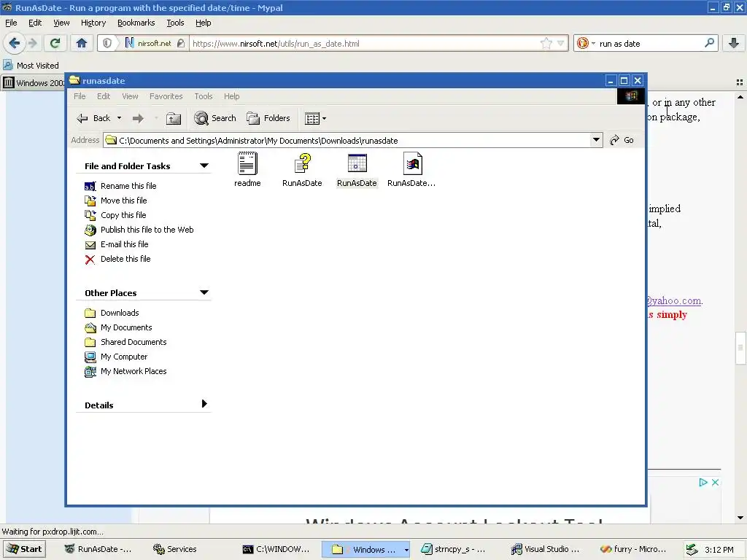Switch to Visual Studio taskbar button

click(x=546, y=549)
